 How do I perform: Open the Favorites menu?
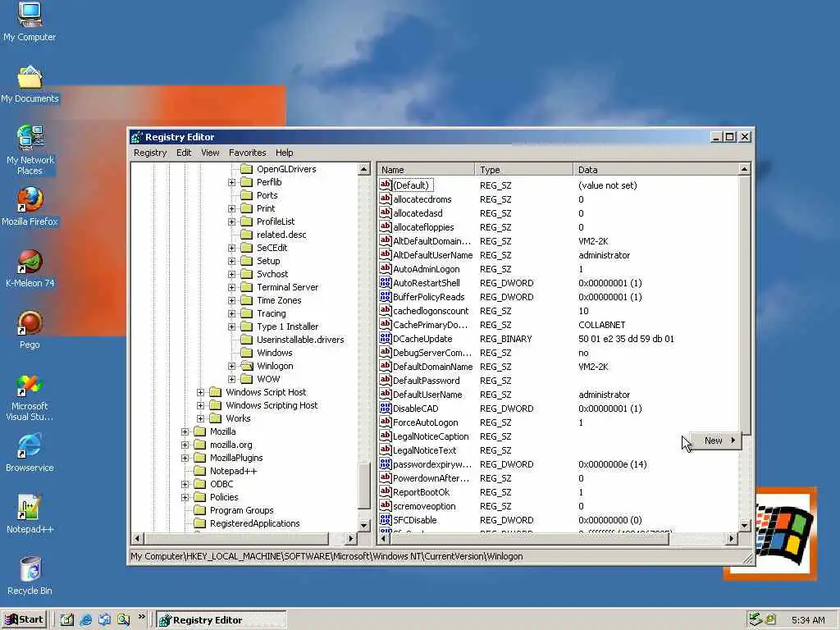point(247,153)
